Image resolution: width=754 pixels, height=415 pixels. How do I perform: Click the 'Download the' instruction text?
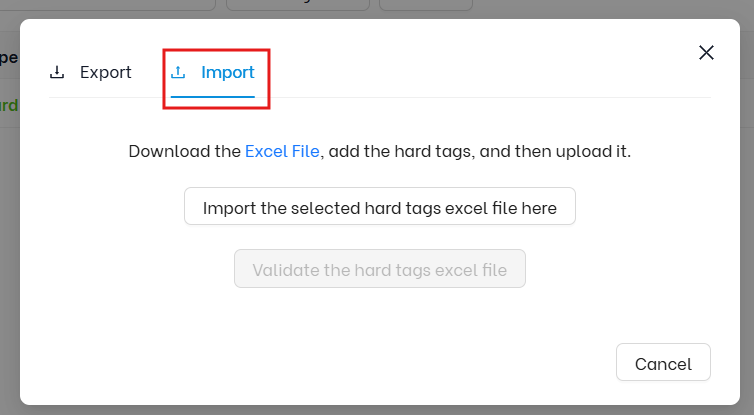(x=185, y=151)
